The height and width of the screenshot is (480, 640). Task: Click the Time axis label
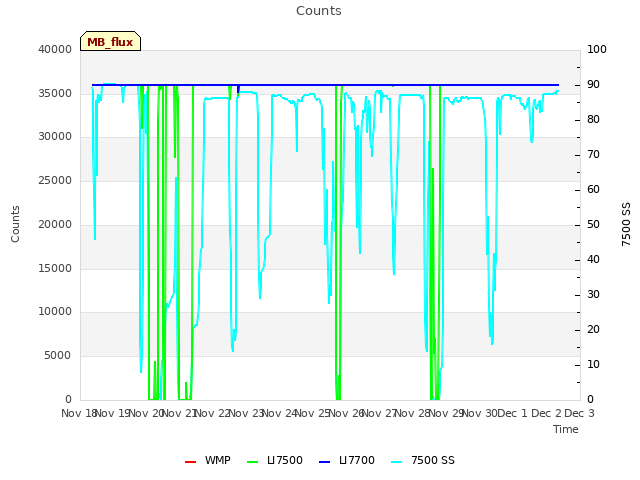click(x=566, y=429)
